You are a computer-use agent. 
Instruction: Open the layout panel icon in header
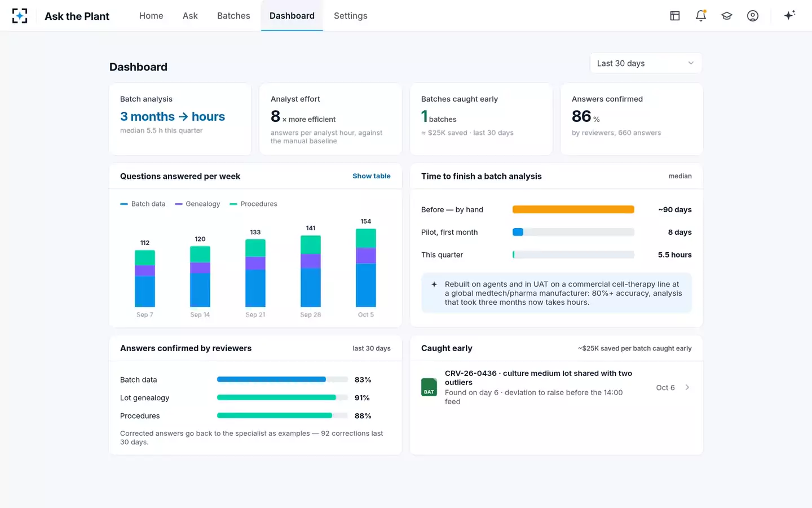(x=674, y=16)
